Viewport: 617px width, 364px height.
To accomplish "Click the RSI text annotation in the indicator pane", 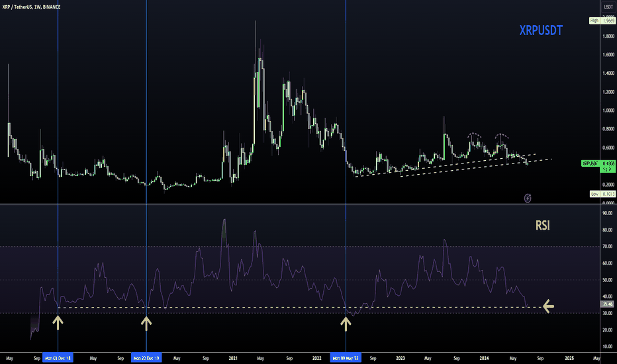I will (543, 226).
